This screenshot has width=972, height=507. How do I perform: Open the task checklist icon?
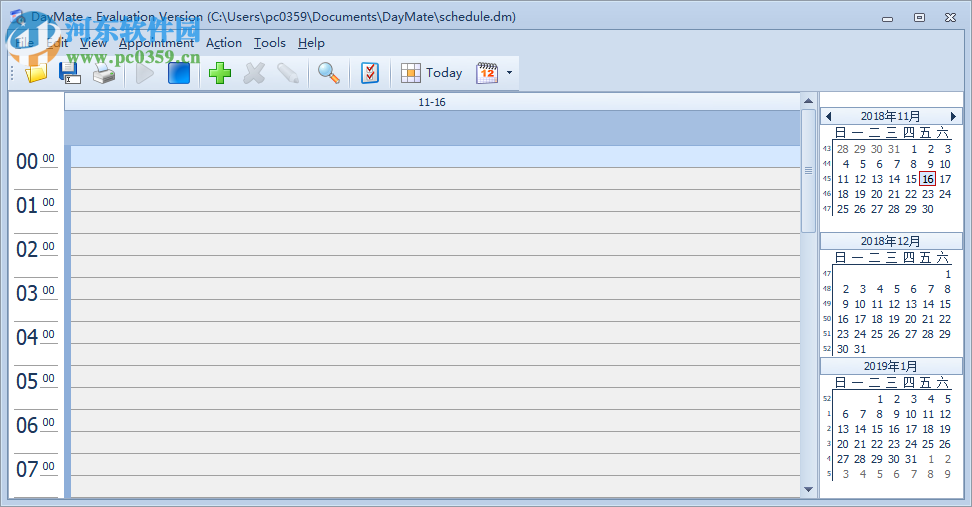coord(370,73)
